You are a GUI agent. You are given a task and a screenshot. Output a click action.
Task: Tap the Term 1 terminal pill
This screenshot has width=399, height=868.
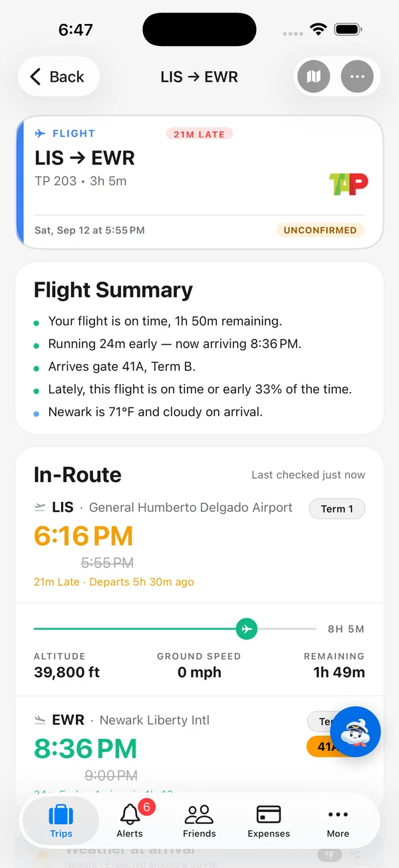click(x=337, y=509)
